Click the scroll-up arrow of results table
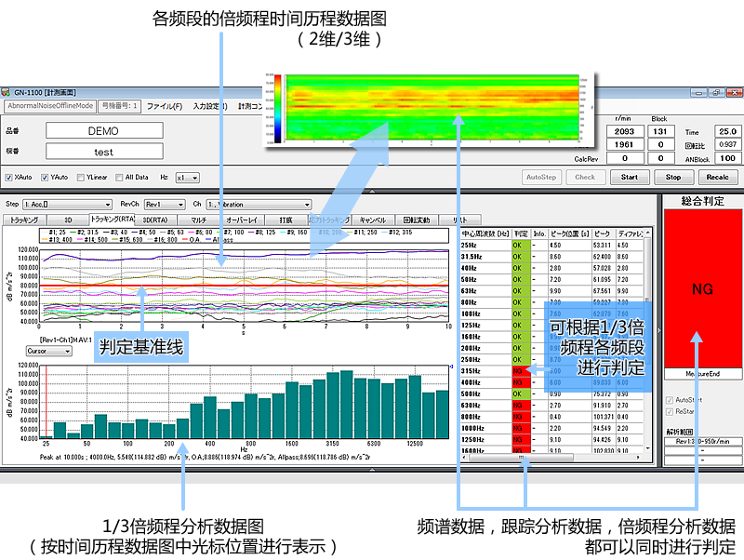Image resolution: width=744 pixels, height=560 pixels. [x=647, y=233]
